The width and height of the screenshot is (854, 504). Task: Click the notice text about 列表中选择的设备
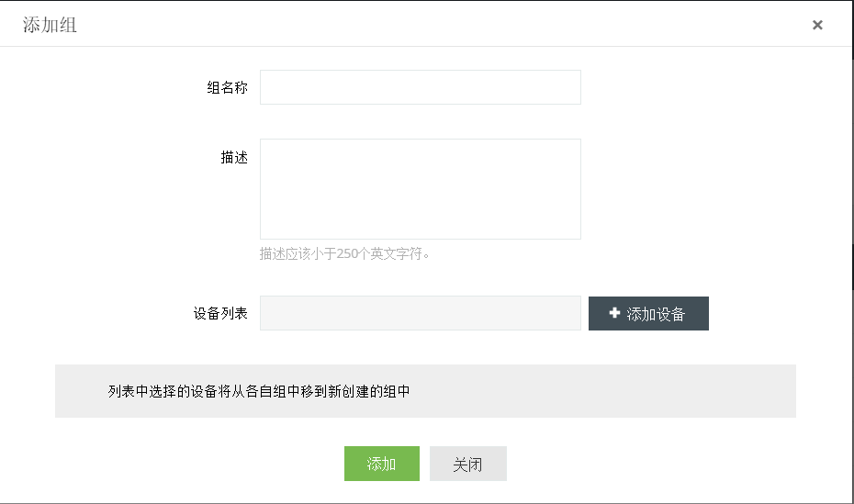click(258, 392)
